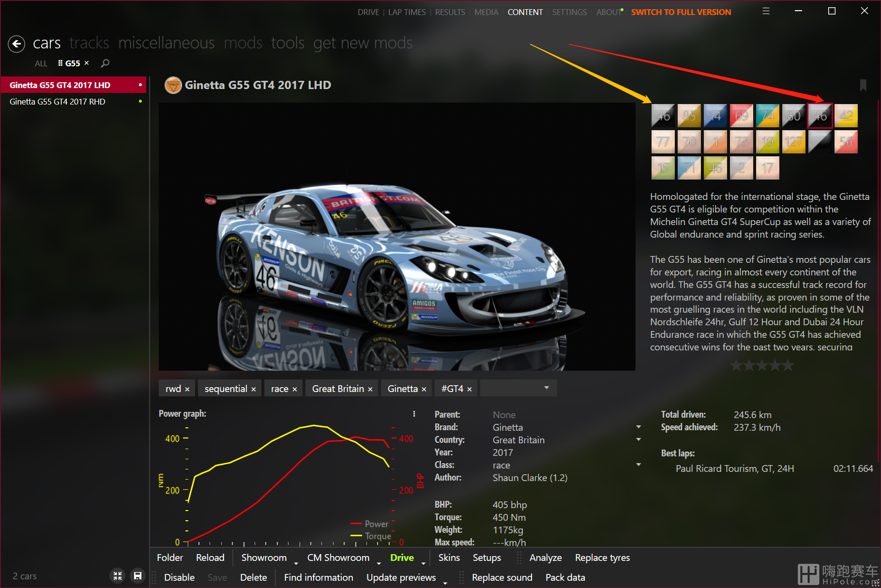The image size is (881, 588).
Task: Click the collapse arrows icon at bottom left
Action: 118,576
